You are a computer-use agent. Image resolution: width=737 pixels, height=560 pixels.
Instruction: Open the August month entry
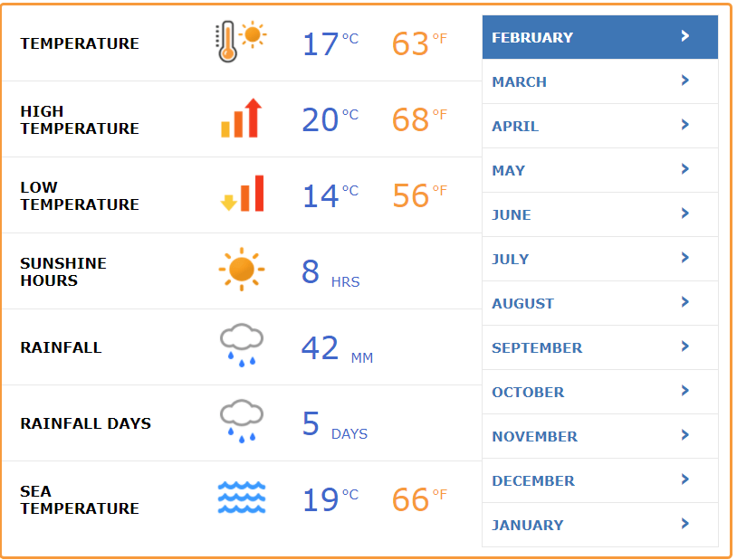pyautogui.click(x=522, y=303)
